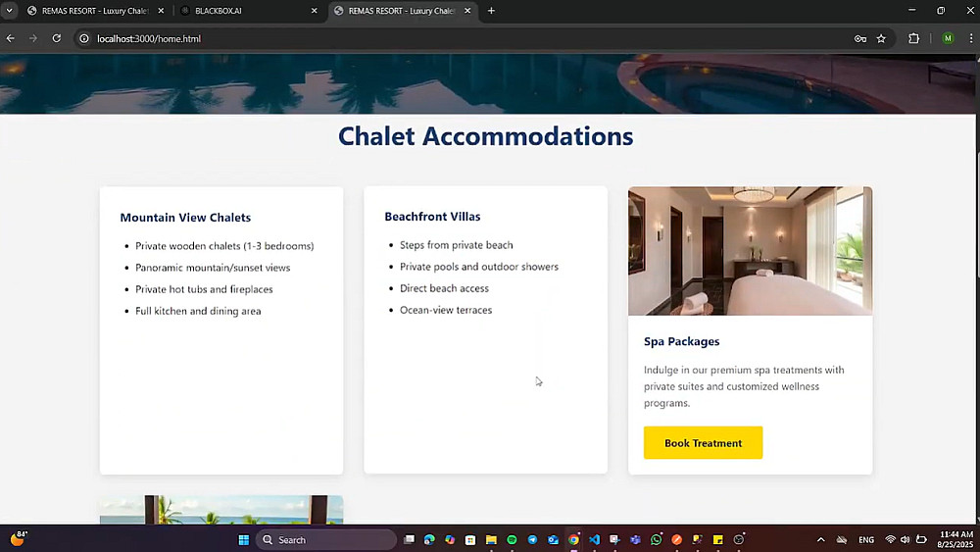Open Visual Studio Code from the taskbar
Screen dimensions: 980x552
point(595,539)
